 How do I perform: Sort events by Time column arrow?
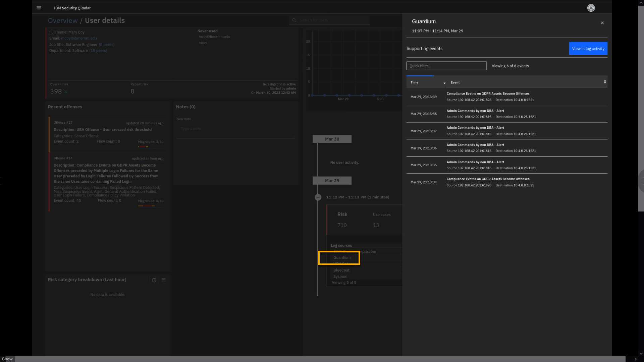[x=444, y=83]
